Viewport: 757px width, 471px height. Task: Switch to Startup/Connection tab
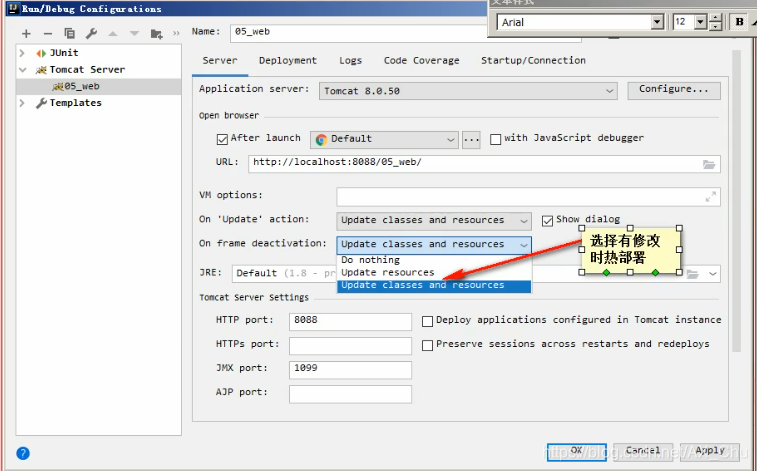(533, 60)
